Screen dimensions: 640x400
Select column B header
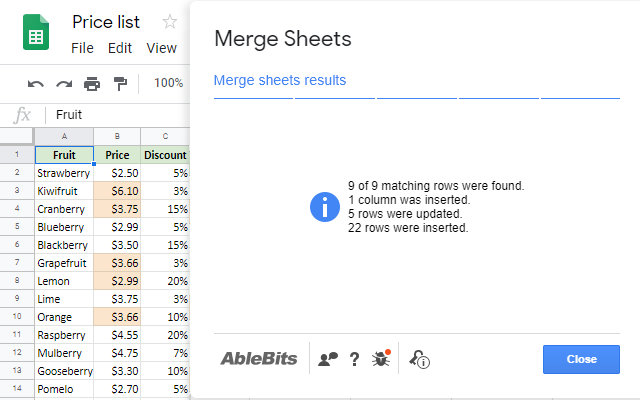(117, 137)
